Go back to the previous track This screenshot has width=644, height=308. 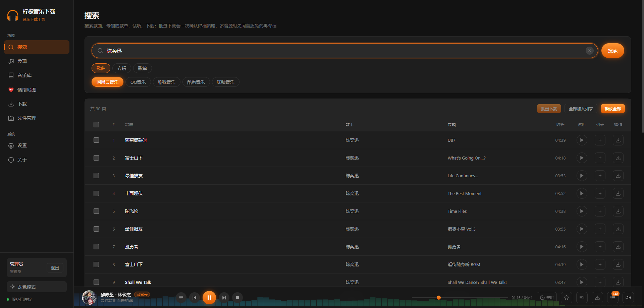(194, 298)
